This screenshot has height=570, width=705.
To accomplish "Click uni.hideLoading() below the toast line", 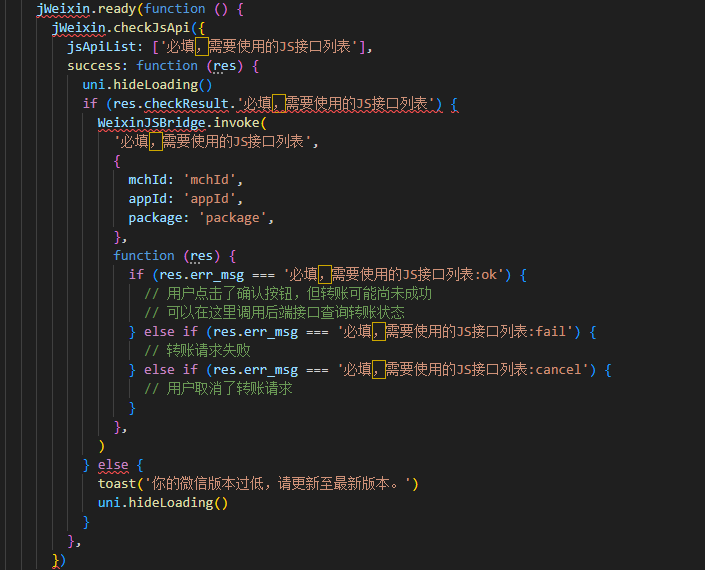I will pos(163,503).
